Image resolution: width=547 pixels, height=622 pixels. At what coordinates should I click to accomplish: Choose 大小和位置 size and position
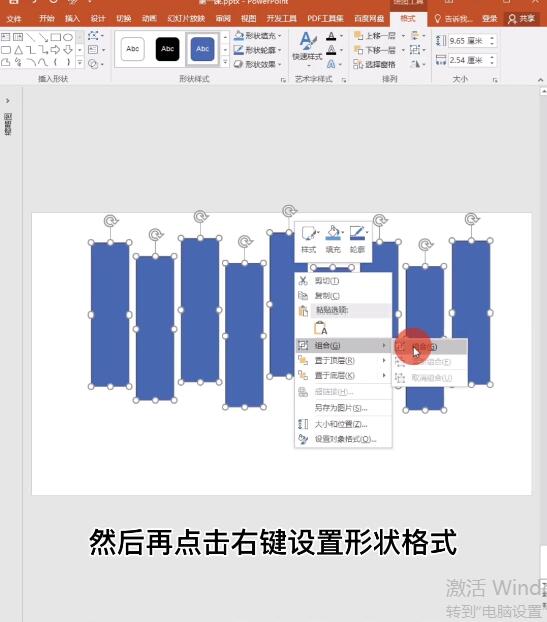(343, 424)
